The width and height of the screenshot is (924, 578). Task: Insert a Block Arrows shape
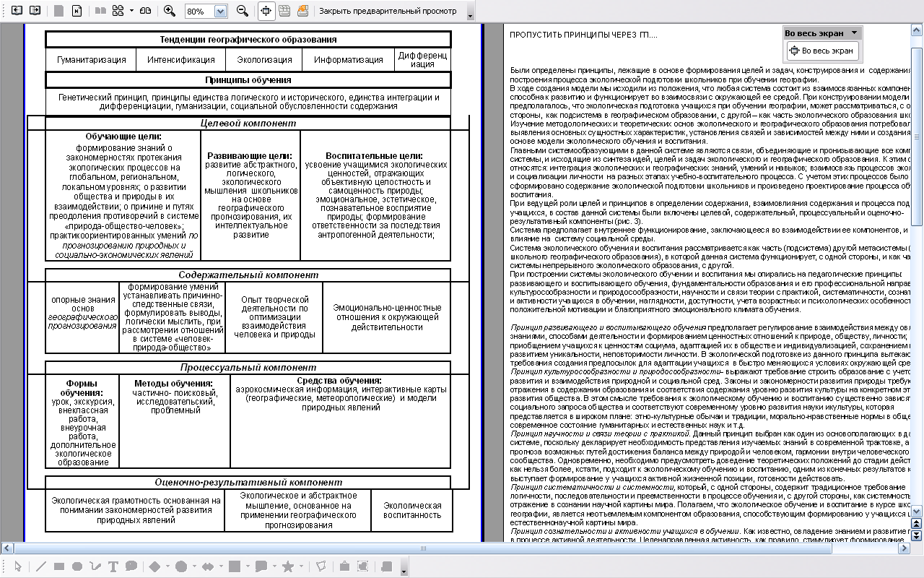click(208, 566)
